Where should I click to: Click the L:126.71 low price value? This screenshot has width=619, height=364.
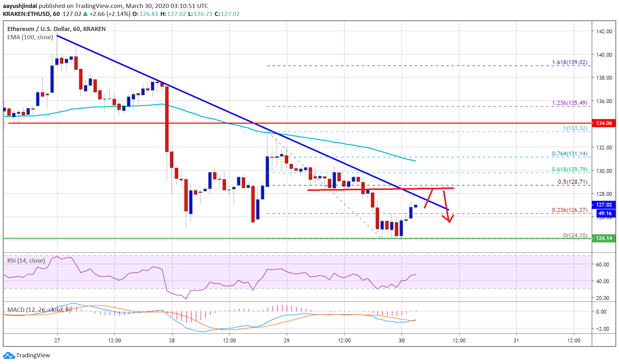pyautogui.click(x=200, y=14)
